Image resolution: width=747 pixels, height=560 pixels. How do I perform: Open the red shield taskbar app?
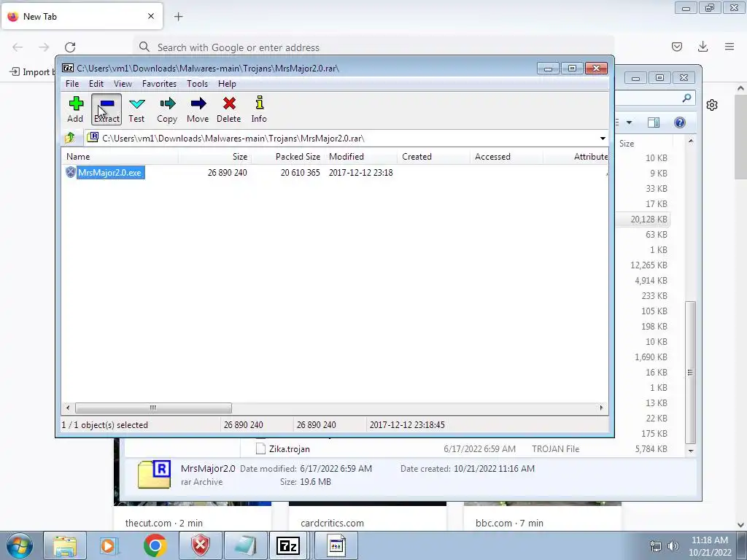click(200, 545)
